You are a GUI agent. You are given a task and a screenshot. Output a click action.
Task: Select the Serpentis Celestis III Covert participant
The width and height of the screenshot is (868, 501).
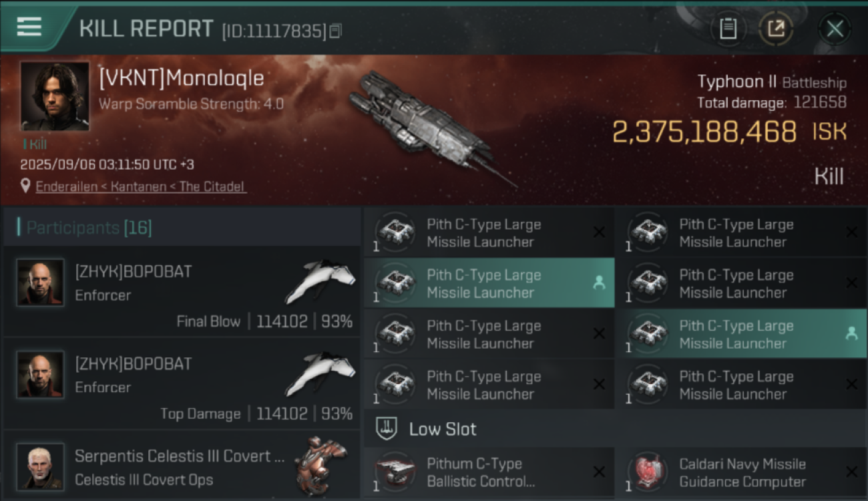point(180,466)
